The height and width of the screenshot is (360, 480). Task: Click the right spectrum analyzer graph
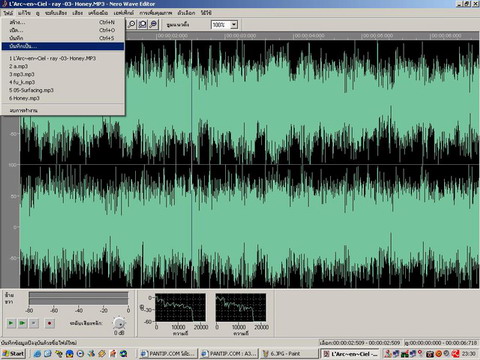pos(241,307)
